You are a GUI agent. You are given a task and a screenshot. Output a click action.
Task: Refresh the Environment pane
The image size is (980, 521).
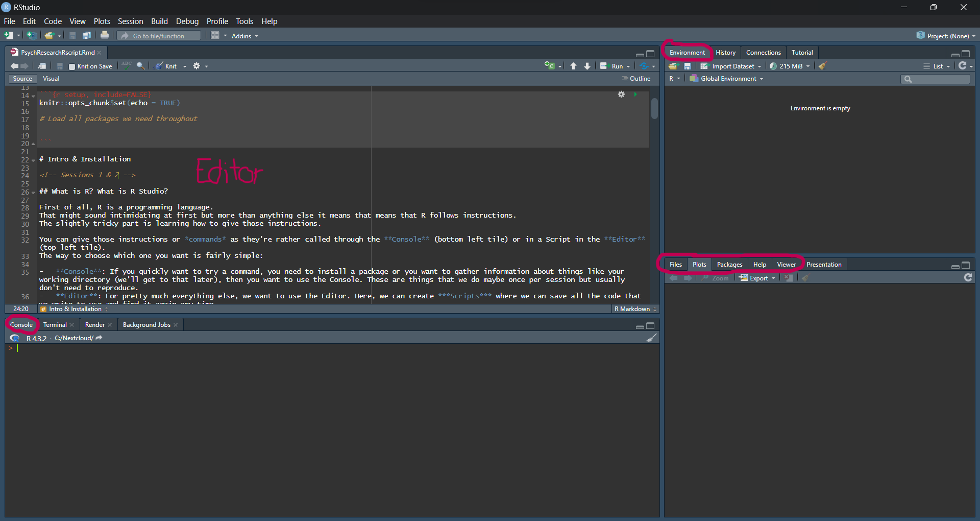[963, 65]
